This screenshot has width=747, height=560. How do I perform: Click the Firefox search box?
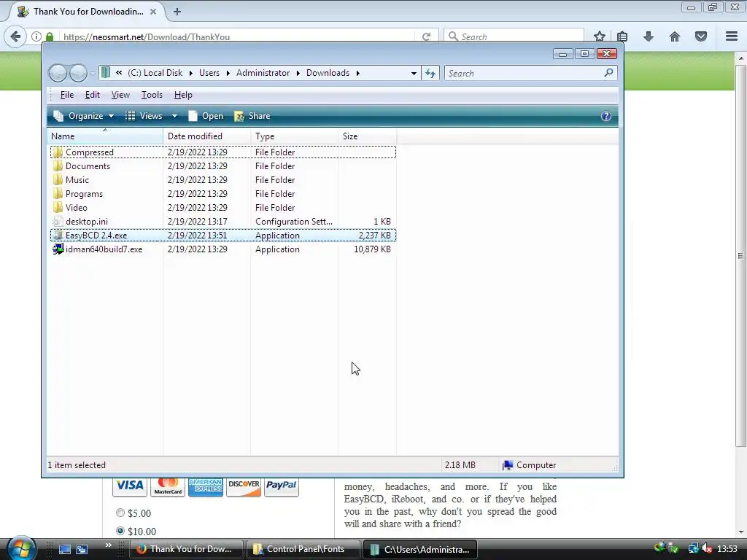click(514, 36)
